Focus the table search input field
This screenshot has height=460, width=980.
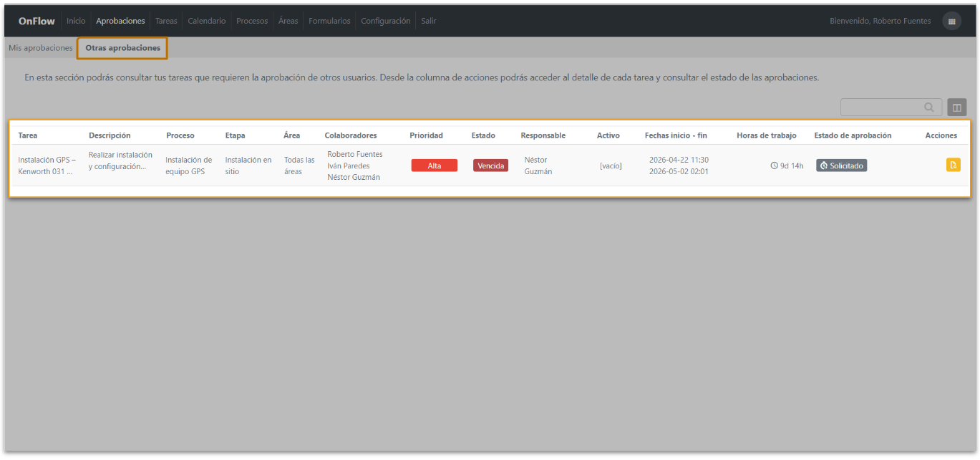pyautogui.click(x=891, y=107)
